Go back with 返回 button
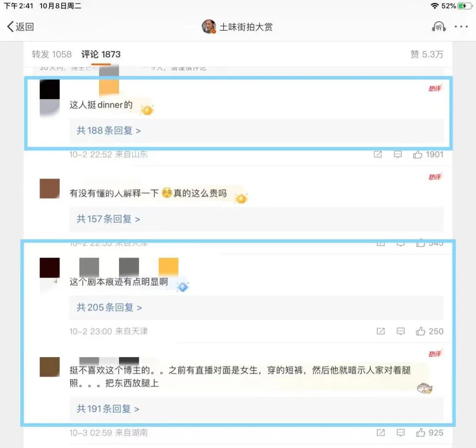 tap(20, 27)
